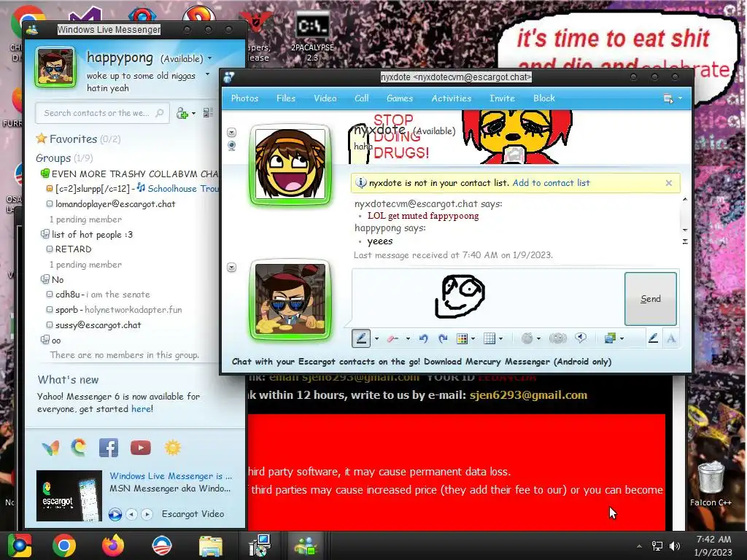Open Firefox from the taskbar
This screenshot has height=560, width=747.
click(x=113, y=545)
